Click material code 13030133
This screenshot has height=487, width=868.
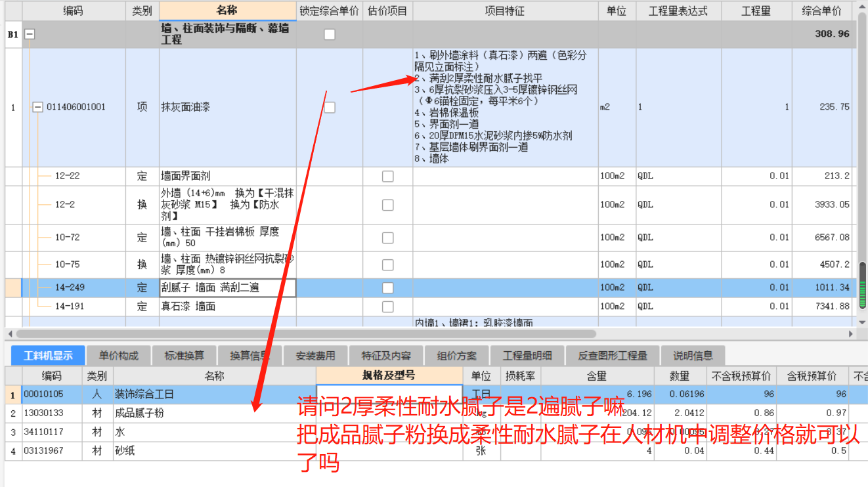point(43,413)
